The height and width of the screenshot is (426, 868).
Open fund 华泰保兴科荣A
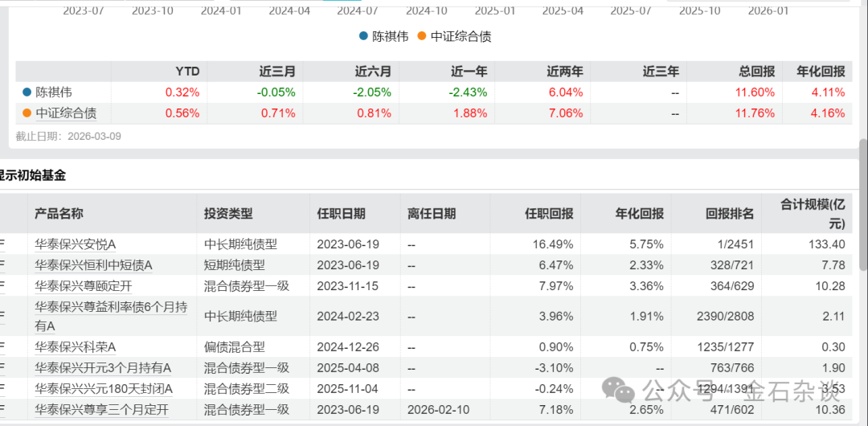point(76,347)
